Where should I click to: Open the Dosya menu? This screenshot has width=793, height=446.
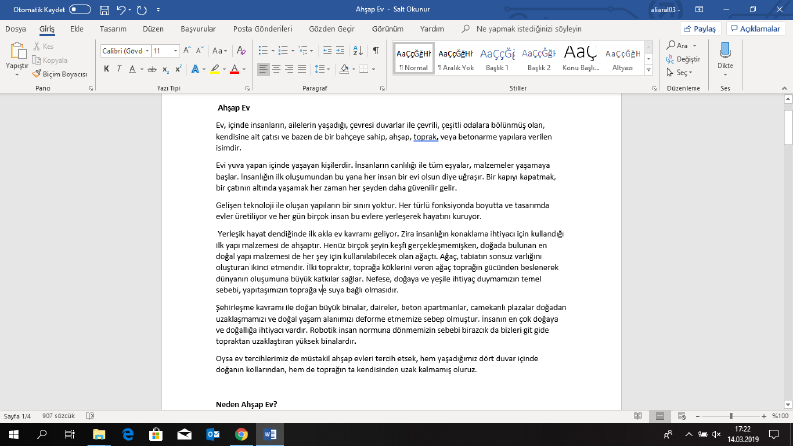pos(16,29)
